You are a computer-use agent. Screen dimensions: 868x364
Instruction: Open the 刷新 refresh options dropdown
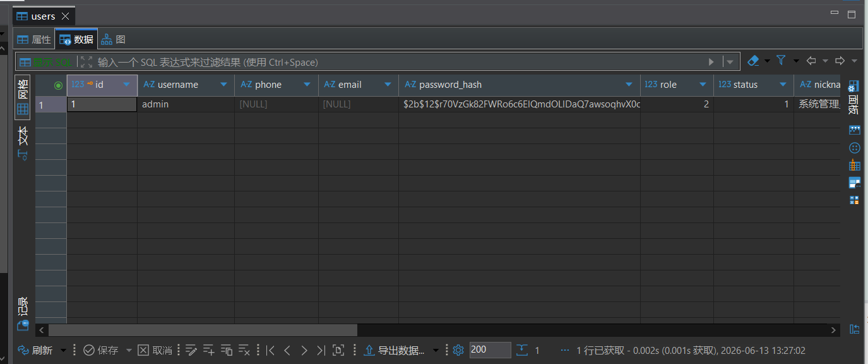63,350
